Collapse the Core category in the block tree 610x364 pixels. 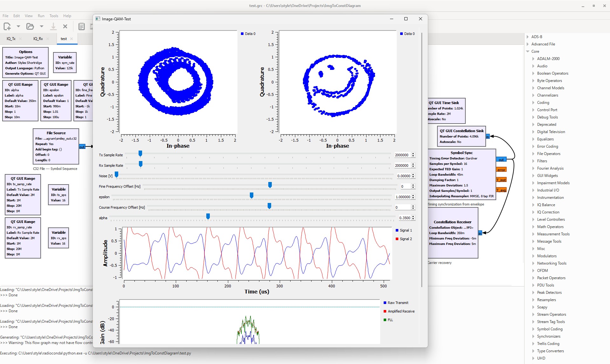tap(528, 51)
